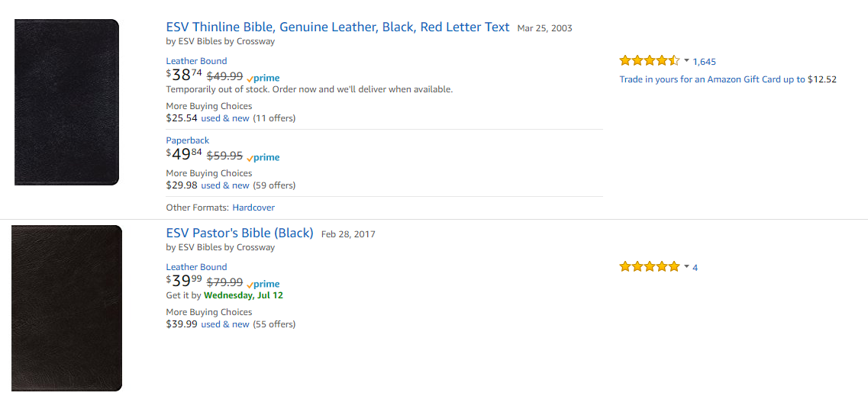Select the Hardcover format under Other Formats
Viewport: 868px width, 396px height.
(253, 208)
